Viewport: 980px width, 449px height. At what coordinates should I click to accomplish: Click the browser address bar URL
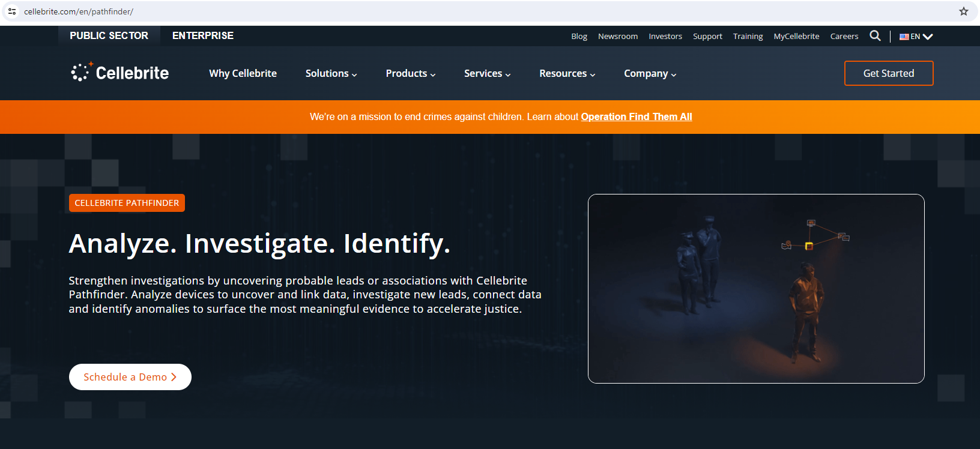click(x=79, y=11)
